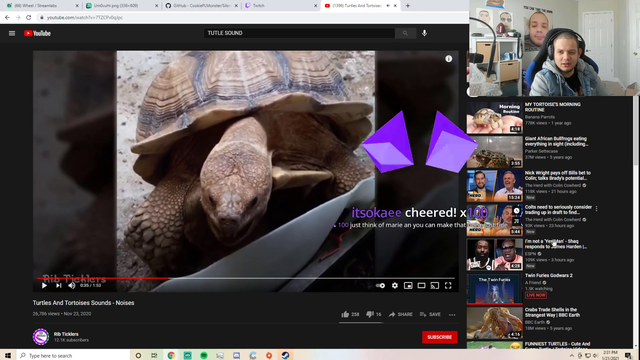Switch to theater mode
This screenshot has width=640, height=360.
(x=421, y=285)
